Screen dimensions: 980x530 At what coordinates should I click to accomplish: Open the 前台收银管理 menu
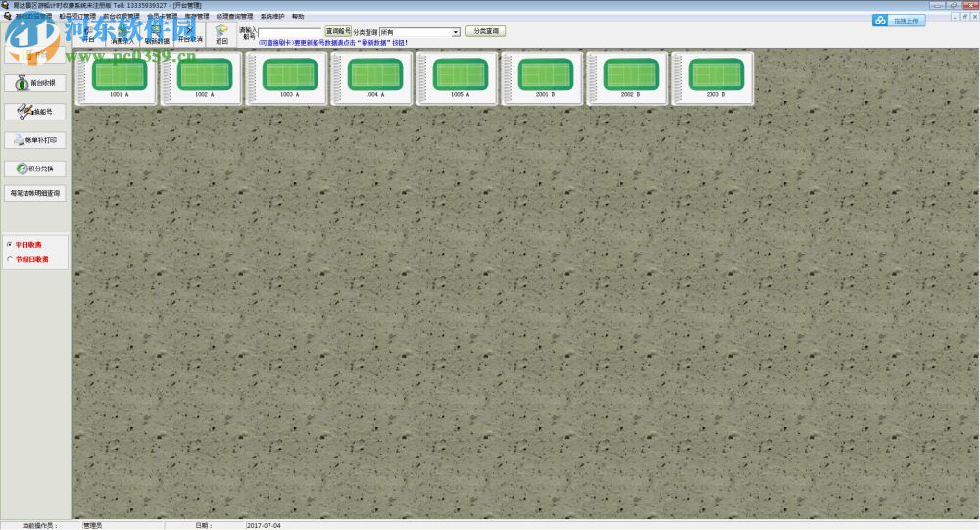pos(122,17)
